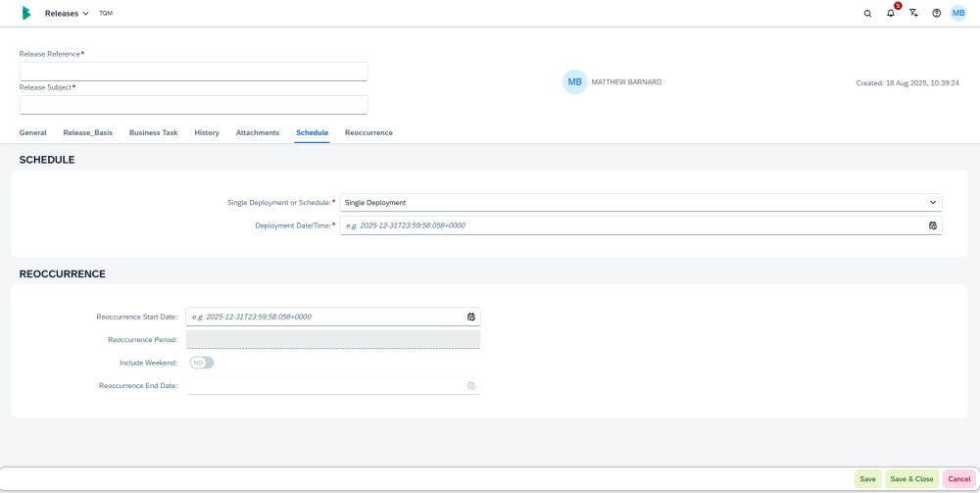The width and height of the screenshot is (980, 493).
Task: Click the green app logo icon
Action: 25,13
